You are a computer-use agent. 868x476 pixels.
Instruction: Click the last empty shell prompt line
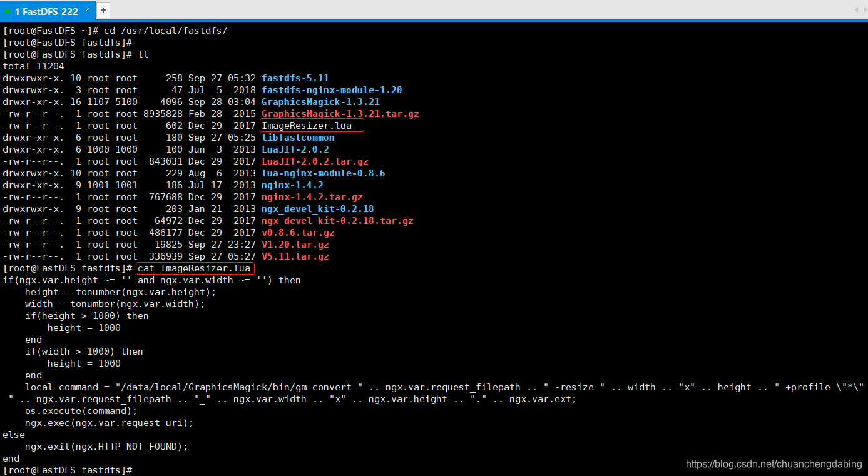pyautogui.click(x=68, y=470)
